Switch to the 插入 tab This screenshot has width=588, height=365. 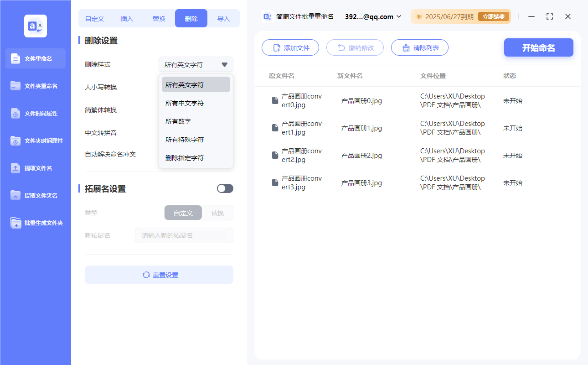click(126, 18)
